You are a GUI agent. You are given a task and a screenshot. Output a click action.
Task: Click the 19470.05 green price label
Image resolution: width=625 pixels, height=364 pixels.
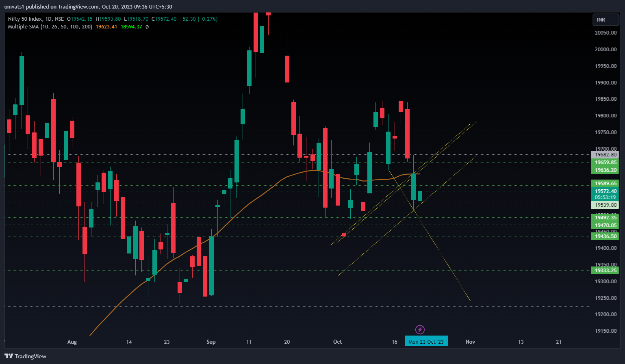click(x=605, y=225)
